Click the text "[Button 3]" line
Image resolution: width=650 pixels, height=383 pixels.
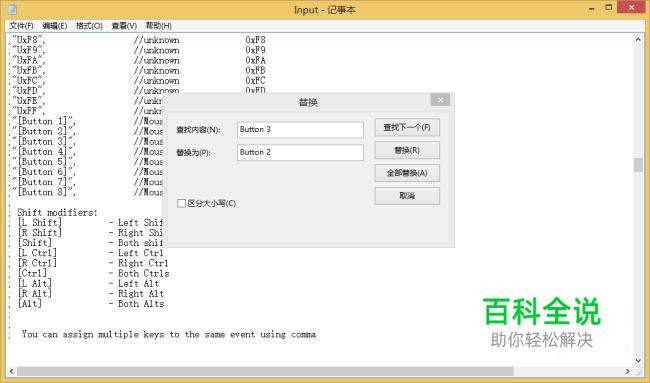click(x=44, y=141)
